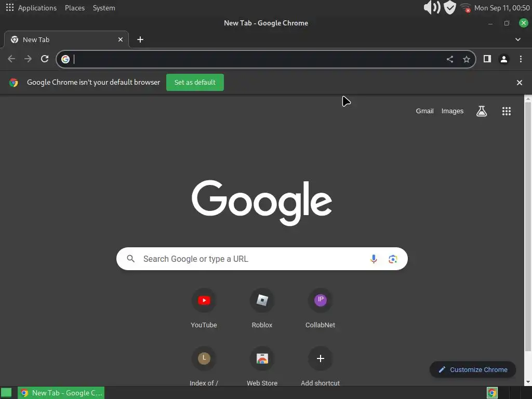The height and width of the screenshot is (399, 532).
Task: Go back with the browser back arrow
Action: pos(11,59)
